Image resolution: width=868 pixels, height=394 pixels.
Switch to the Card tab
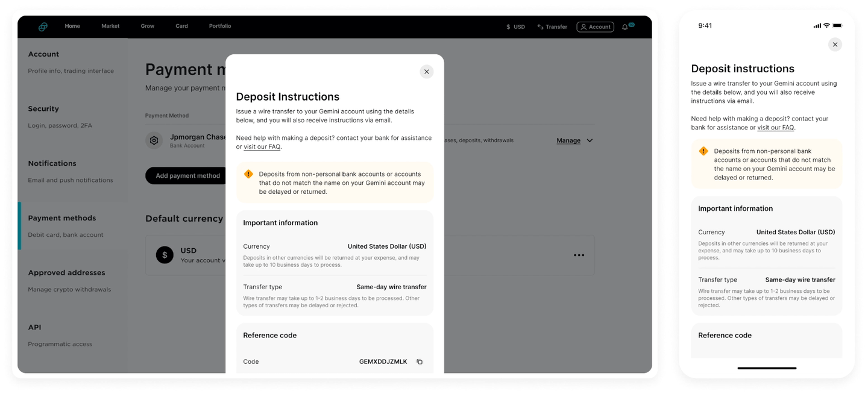point(181,27)
